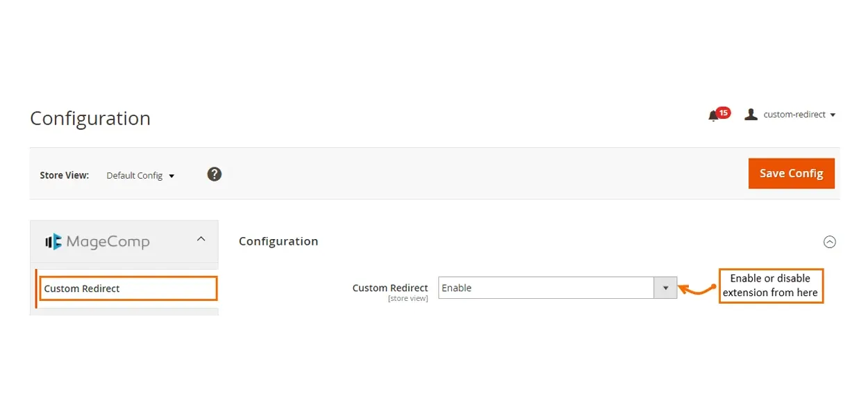This screenshot has width=868, height=417.
Task: Open the help question mark icon
Action: point(215,174)
